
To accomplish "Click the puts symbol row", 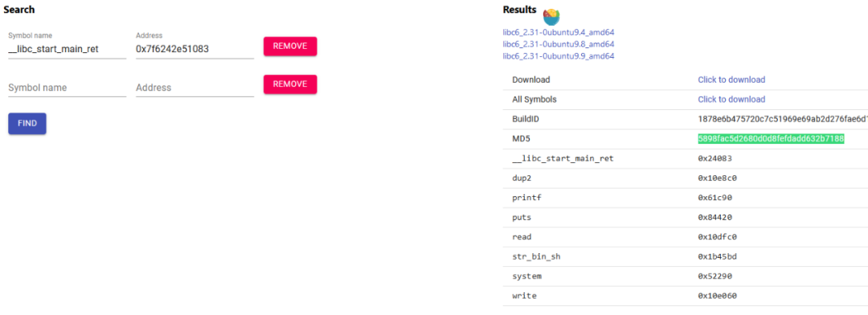I will (x=686, y=218).
